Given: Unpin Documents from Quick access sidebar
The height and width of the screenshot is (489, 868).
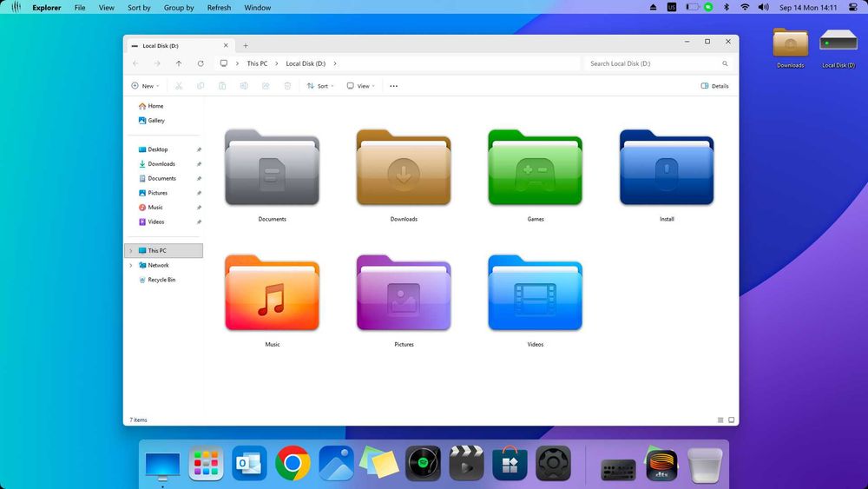Looking at the screenshot, I should [199, 178].
